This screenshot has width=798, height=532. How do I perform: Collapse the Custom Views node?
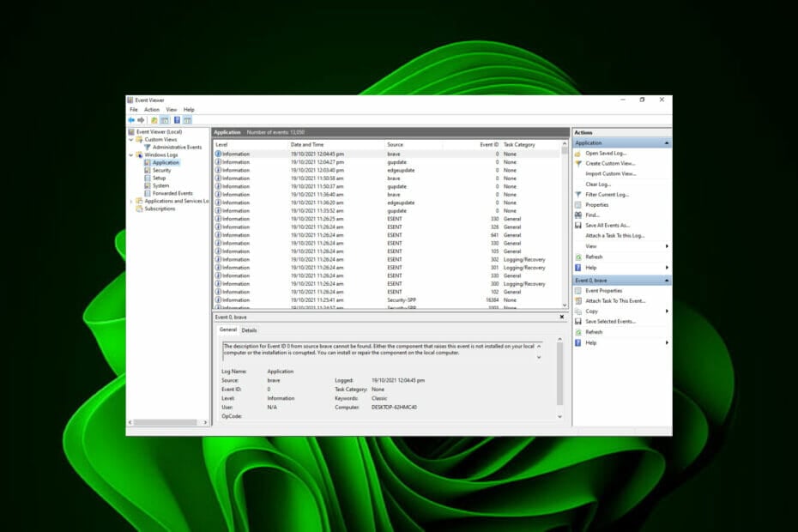130,139
